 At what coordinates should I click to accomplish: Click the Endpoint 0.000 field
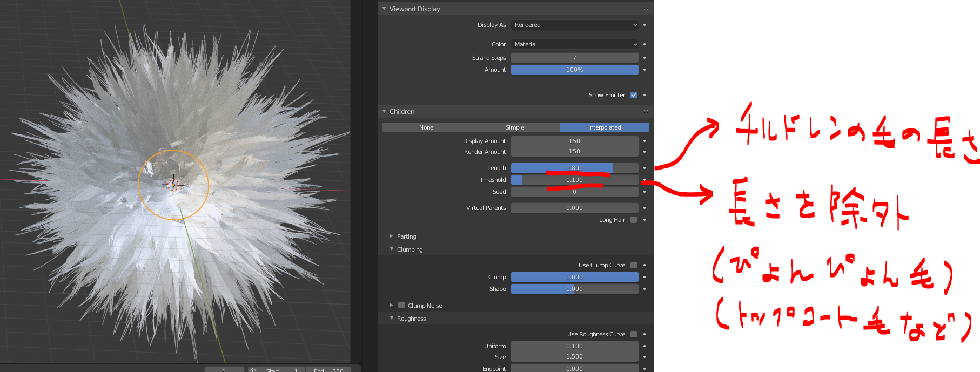[x=575, y=368]
